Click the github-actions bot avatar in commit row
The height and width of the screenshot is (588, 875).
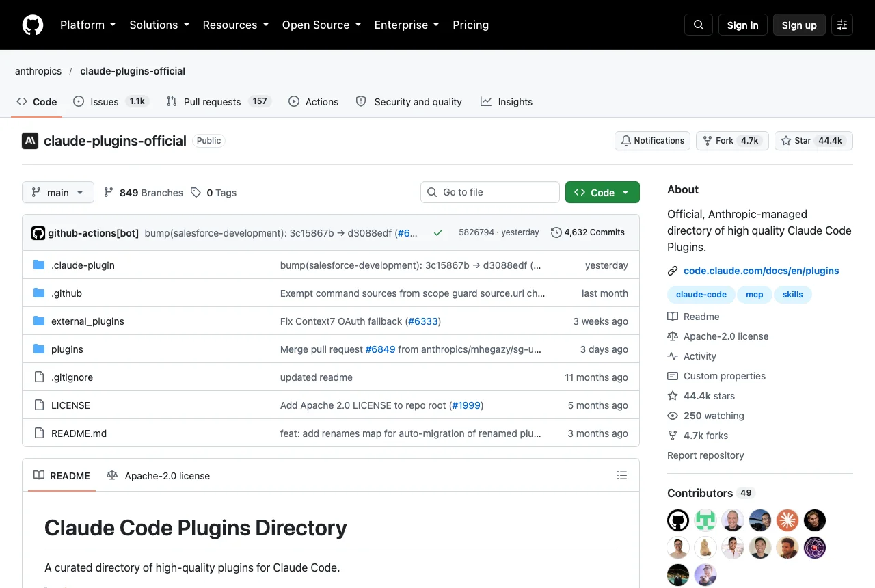tap(38, 233)
